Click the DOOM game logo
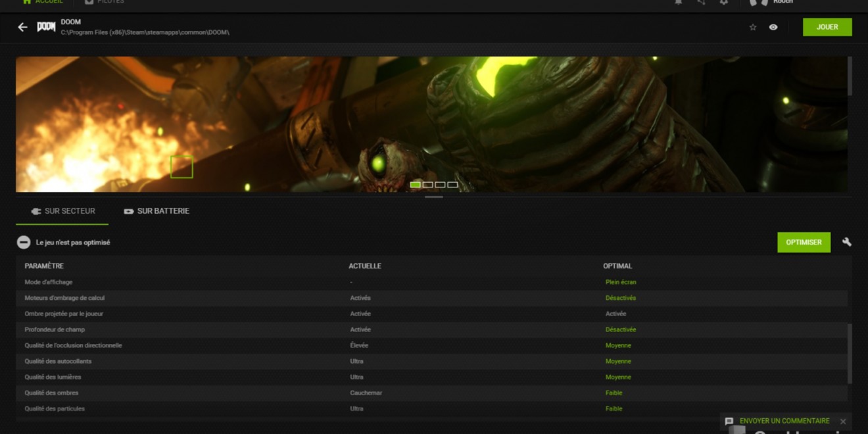 click(x=46, y=27)
